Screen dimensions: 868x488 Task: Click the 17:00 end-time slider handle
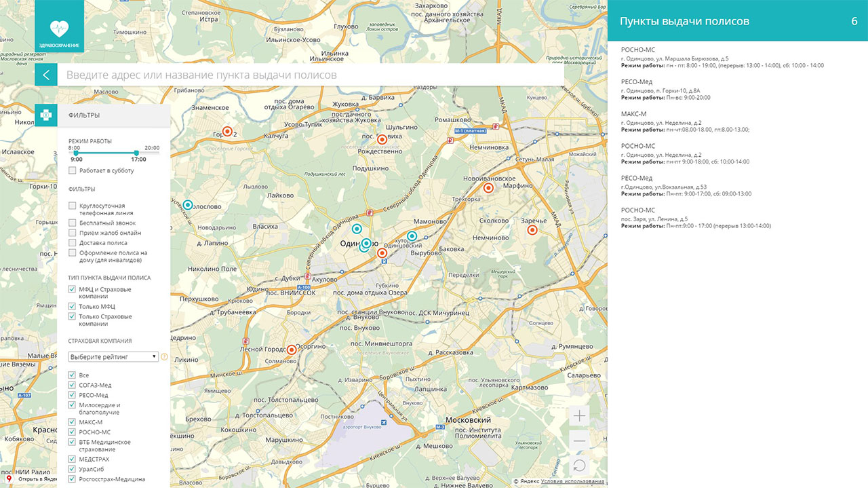[136, 153]
